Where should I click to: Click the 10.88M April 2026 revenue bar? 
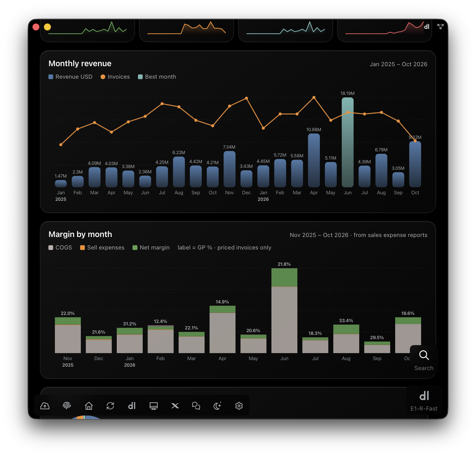pyautogui.click(x=314, y=160)
